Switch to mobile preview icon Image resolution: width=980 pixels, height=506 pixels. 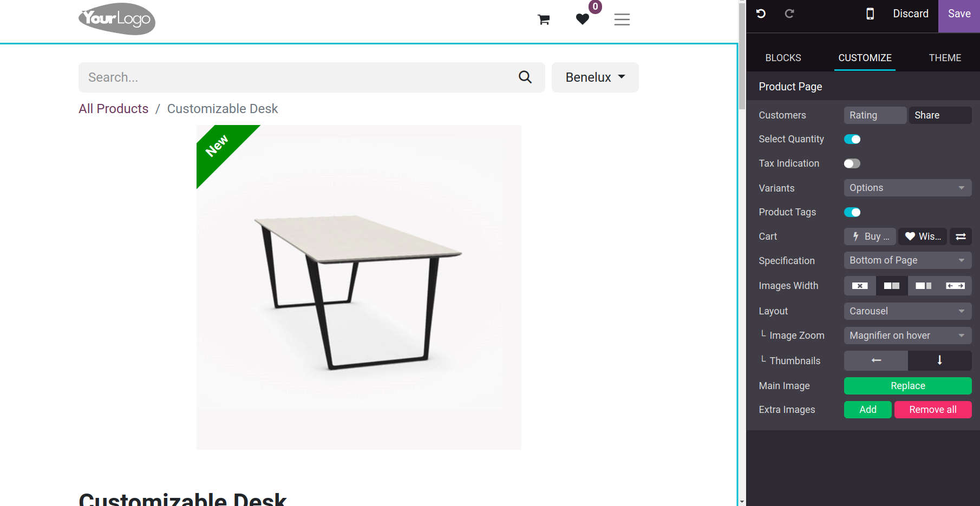click(870, 14)
